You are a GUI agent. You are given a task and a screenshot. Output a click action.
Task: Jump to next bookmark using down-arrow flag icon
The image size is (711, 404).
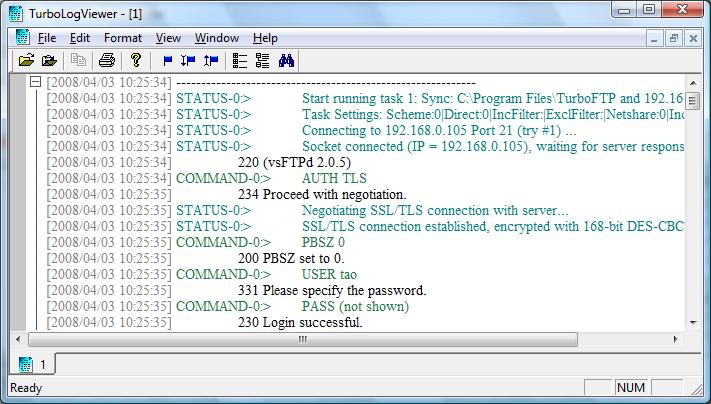pyautogui.click(x=188, y=60)
